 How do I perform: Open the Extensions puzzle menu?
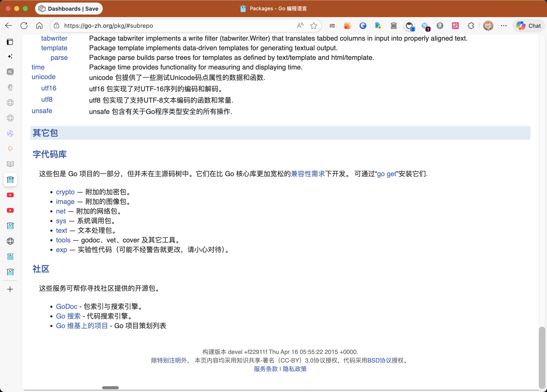point(471,25)
